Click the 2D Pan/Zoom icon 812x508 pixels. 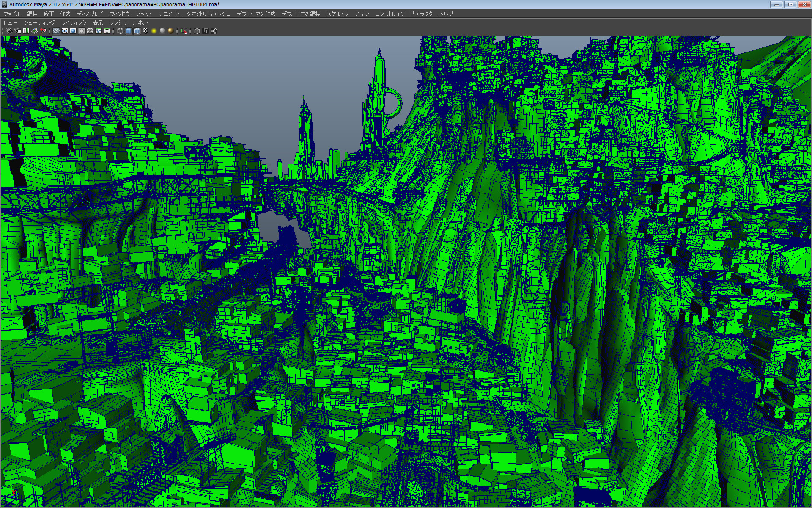click(43, 31)
